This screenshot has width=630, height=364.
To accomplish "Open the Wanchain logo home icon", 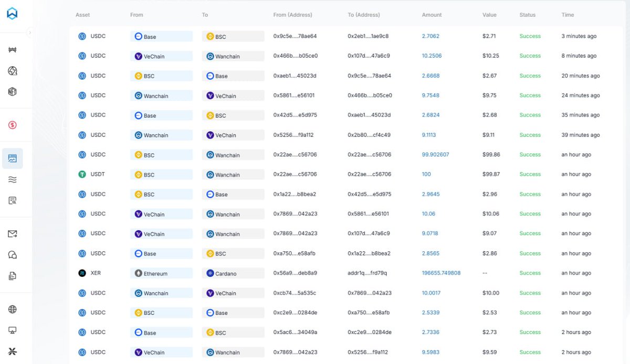I will tap(12, 14).
